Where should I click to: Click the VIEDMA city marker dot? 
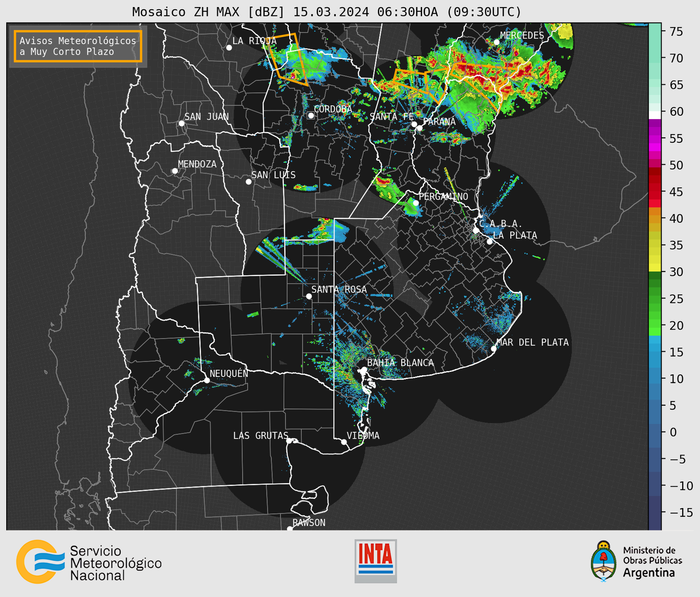[x=344, y=442]
